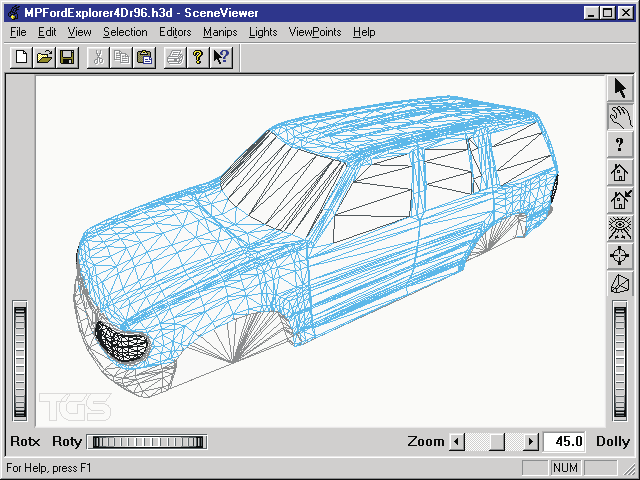Image resolution: width=640 pixels, height=480 pixels.
Task: Click the view all eye icon
Action: pyautogui.click(x=620, y=228)
